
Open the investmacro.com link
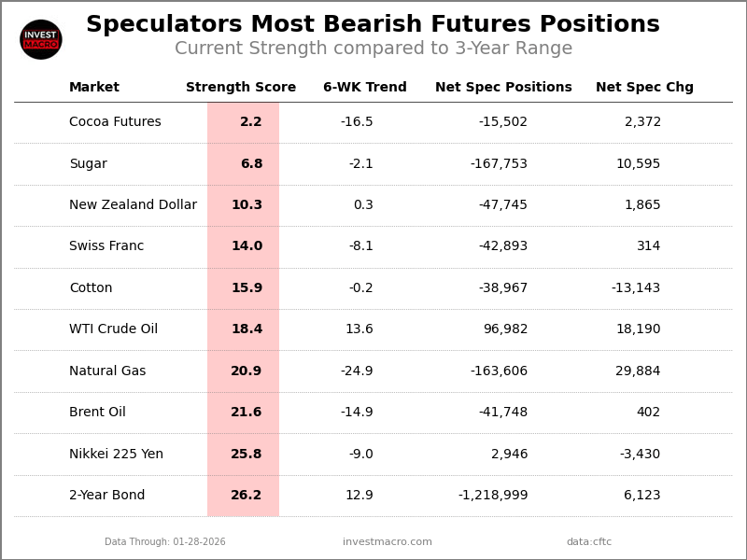point(388,542)
